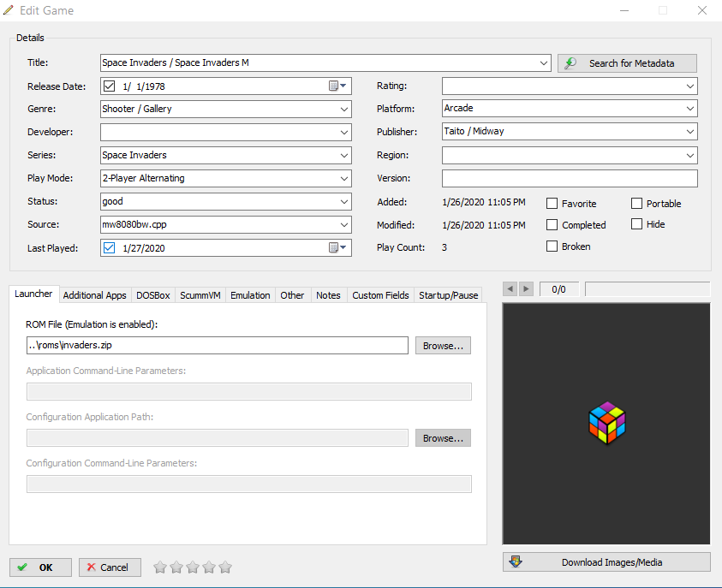Enable the Portable checkbox
This screenshot has width=722, height=588.
tap(636, 204)
